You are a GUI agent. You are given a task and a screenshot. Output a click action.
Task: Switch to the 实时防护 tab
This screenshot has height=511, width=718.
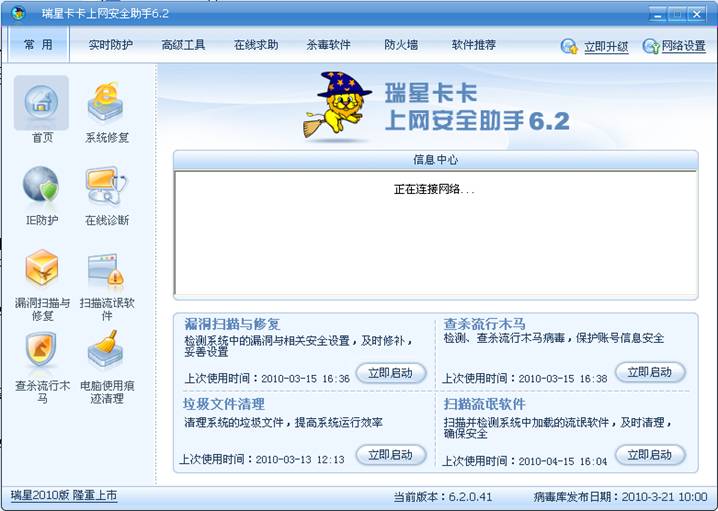point(110,45)
